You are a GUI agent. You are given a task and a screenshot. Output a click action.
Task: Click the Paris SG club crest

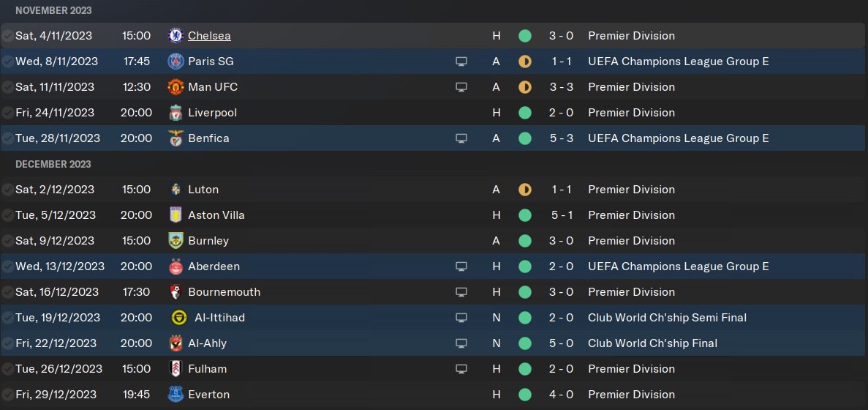coord(176,61)
